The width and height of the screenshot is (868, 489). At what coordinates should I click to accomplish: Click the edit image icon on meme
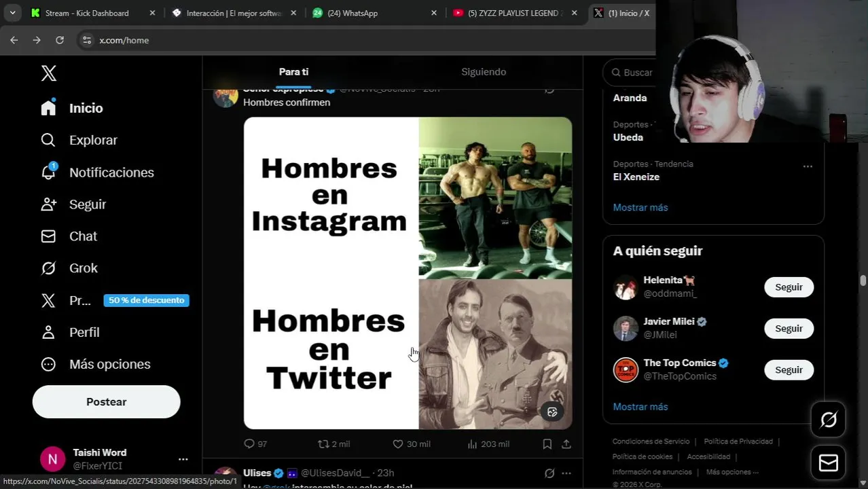pos(552,412)
